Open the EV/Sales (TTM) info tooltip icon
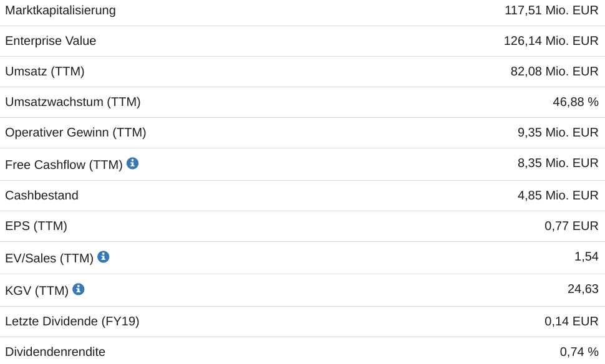Image resolution: width=605 pixels, height=364 pixels. 104,257
